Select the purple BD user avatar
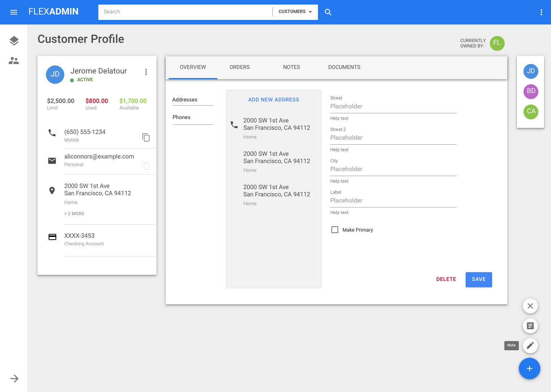The width and height of the screenshot is (551, 392). [x=531, y=91]
